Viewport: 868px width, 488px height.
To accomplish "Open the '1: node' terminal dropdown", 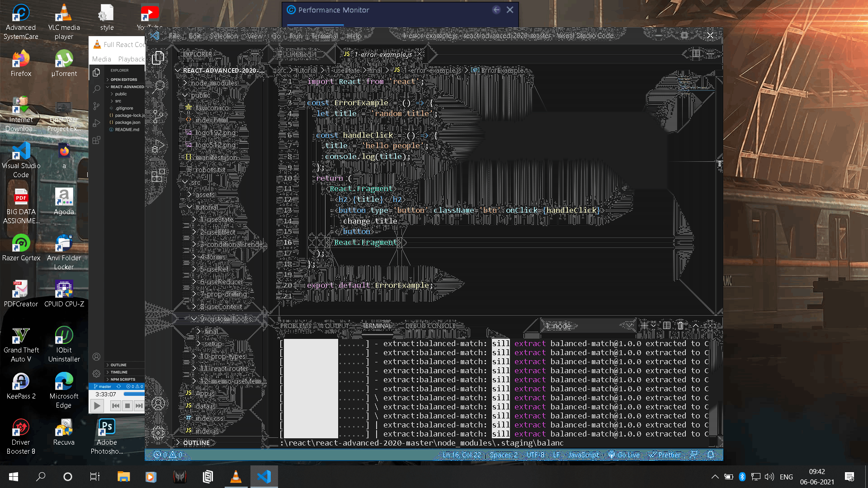I will click(588, 326).
